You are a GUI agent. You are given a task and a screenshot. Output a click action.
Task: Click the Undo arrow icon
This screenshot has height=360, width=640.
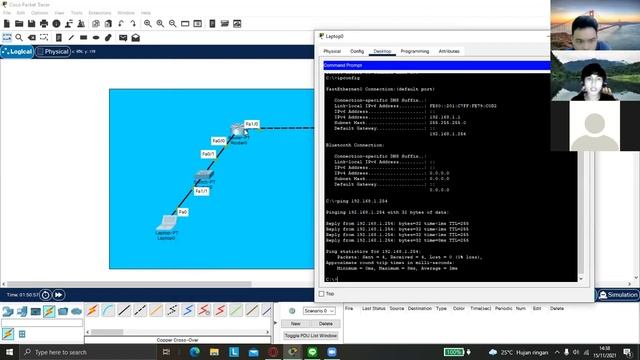(121, 24)
